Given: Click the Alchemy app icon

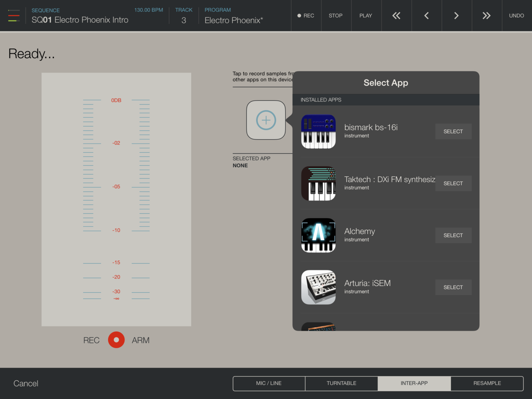Looking at the screenshot, I should click(x=318, y=236).
